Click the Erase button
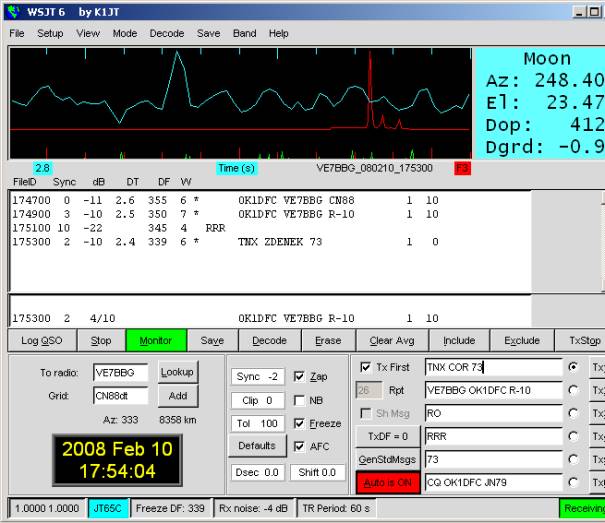This screenshot has height=523, width=605. [328, 340]
